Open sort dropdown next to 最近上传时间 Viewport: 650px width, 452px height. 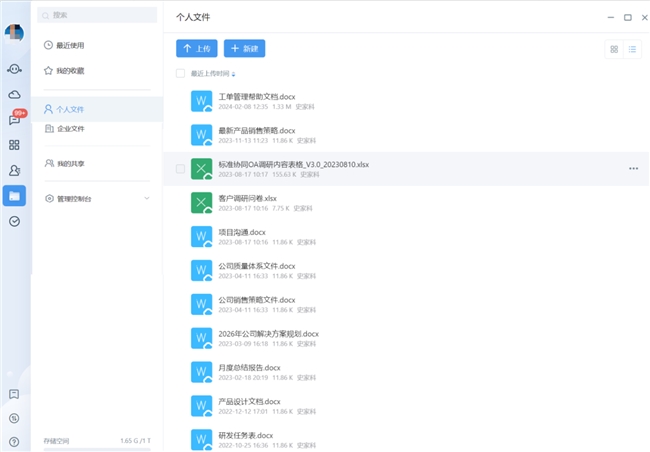[x=234, y=74]
